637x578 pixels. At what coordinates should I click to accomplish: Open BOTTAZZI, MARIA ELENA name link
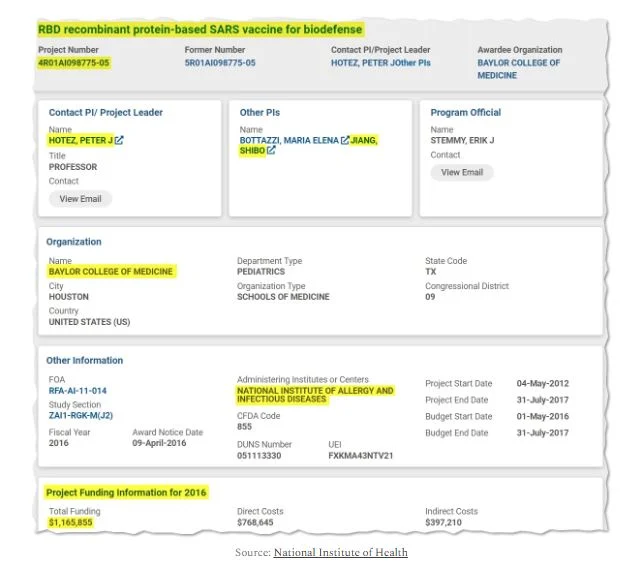[289, 141]
